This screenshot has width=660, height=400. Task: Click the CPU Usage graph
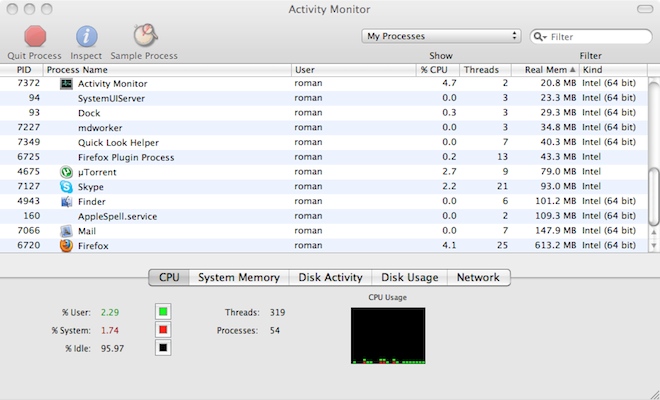(388, 336)
